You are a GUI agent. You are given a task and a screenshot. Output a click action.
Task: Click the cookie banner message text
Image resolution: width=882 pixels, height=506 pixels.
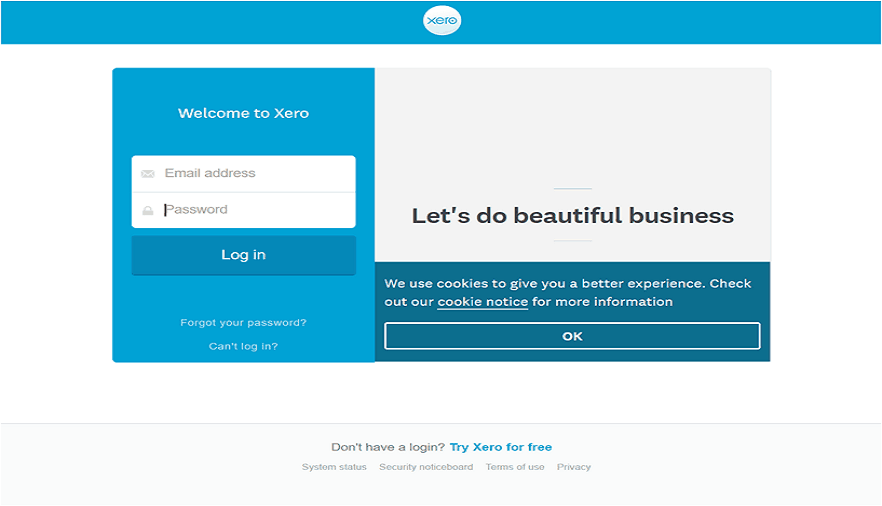pyautogui.click(x=568, y=284)
